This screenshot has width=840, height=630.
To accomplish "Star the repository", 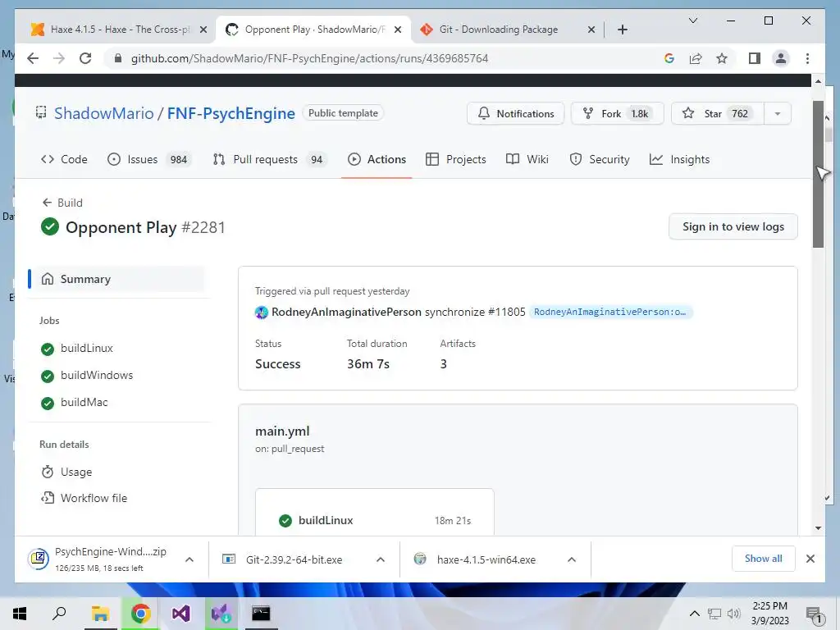I will tap(717, 113).
